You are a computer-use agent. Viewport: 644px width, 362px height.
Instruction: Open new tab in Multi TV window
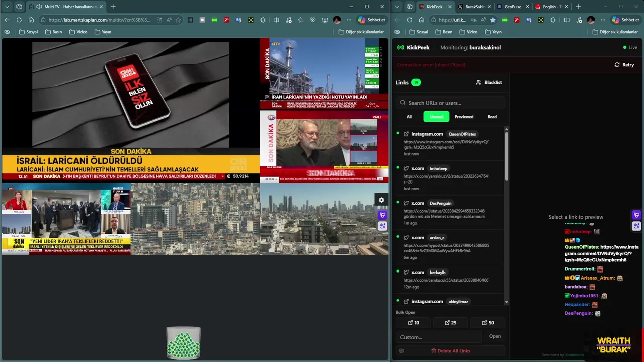[113, 7]
